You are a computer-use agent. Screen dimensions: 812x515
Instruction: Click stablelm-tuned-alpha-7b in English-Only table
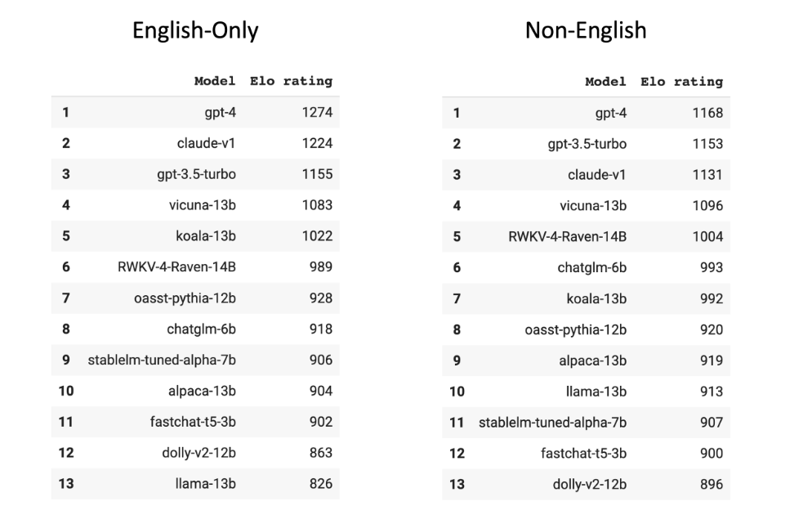point(162,360)
